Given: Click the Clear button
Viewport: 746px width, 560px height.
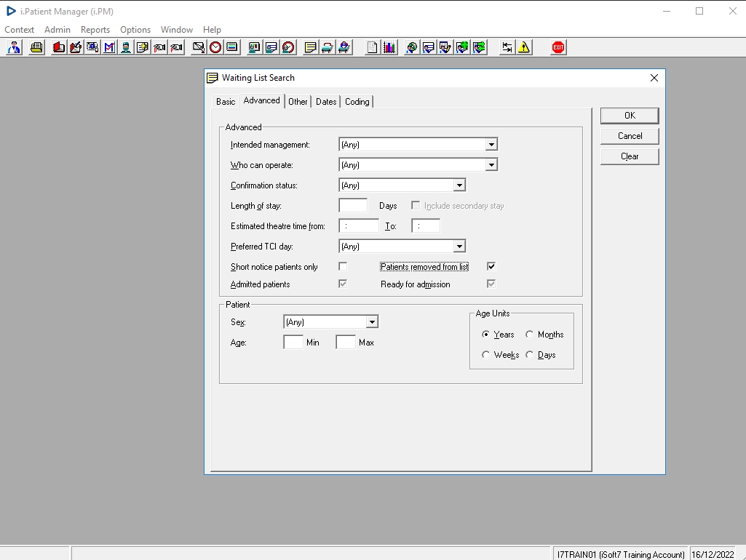Looking at the screenshot, I should (x=630, y=156).
